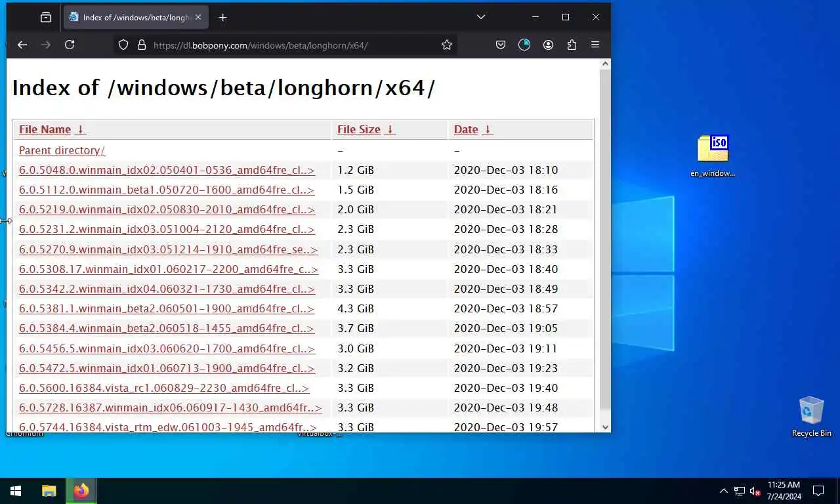Click the tracking protection shield icon
This screenshot has width=840, height=504.
click(x=123, y=45)
